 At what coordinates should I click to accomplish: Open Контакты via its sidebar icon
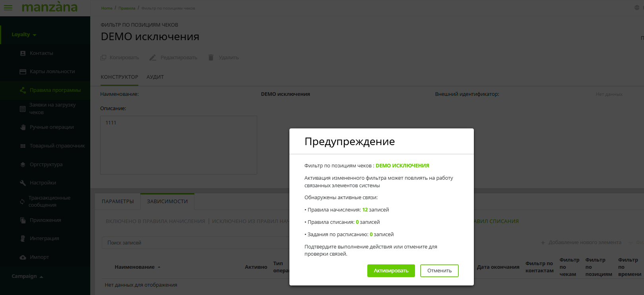(x=23, y=53)
